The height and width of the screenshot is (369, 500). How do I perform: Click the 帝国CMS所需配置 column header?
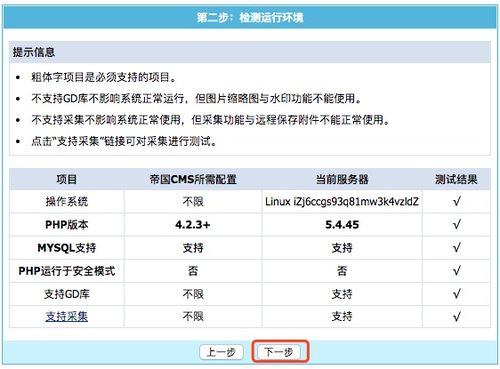pyautogui.click(x=193, y=179)
